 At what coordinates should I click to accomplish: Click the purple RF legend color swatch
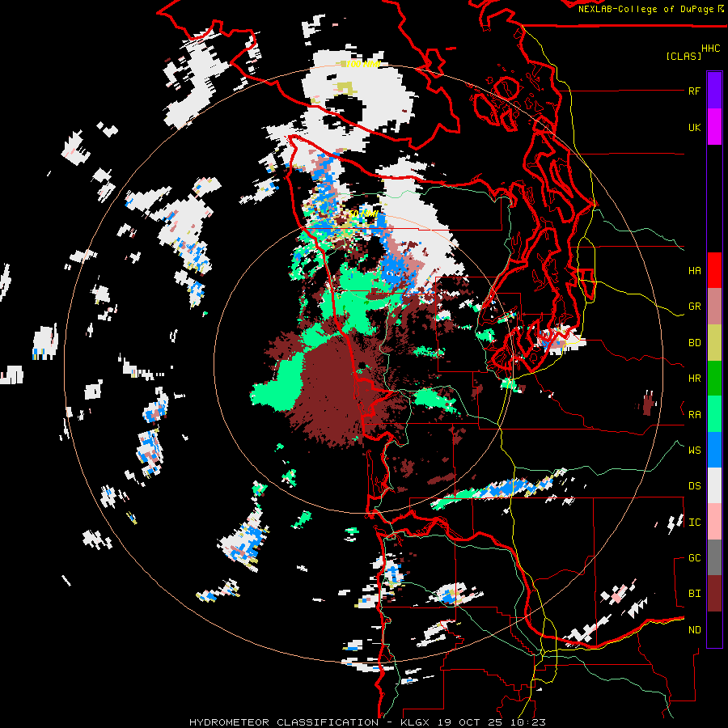point(714,91)
